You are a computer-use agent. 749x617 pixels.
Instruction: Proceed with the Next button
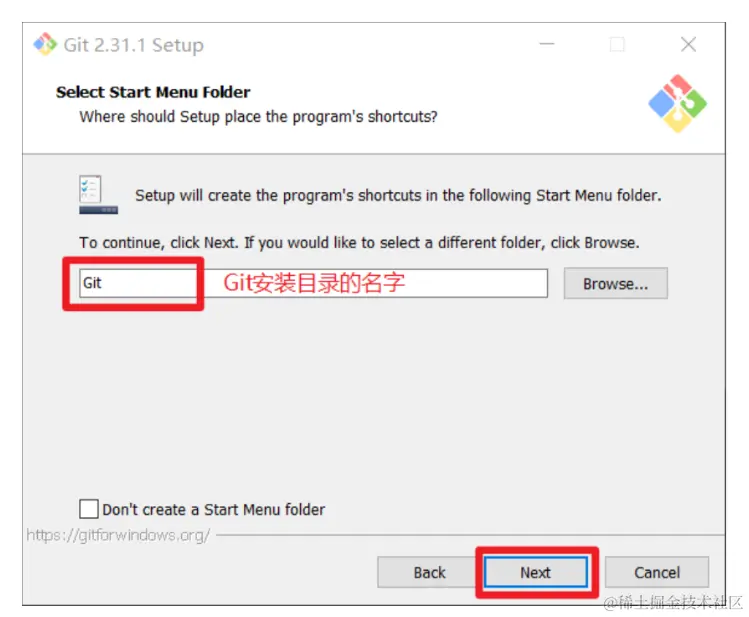pyautogui.click(x=535, y=572)
